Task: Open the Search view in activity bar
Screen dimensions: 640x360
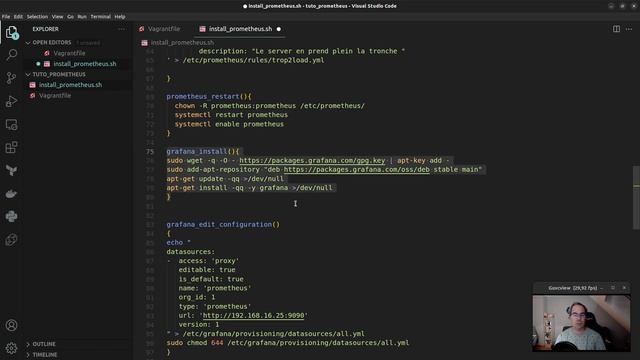Action: pos(11,55)
